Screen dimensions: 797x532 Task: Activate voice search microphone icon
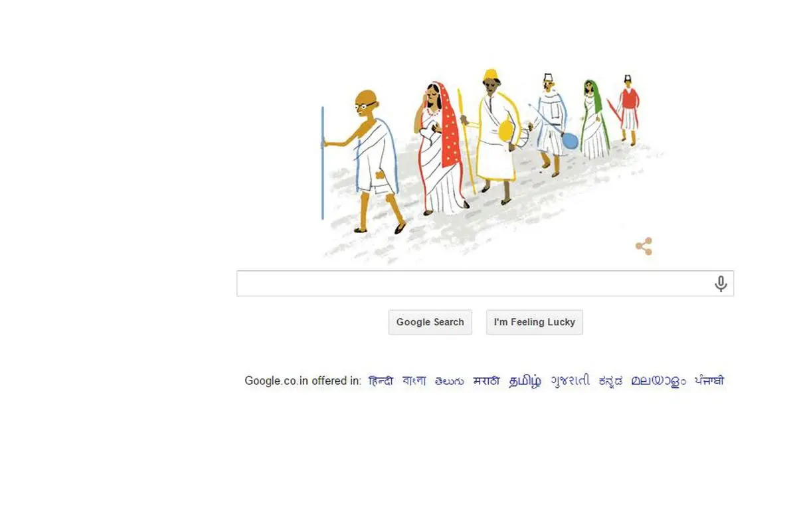click(721, 284)
